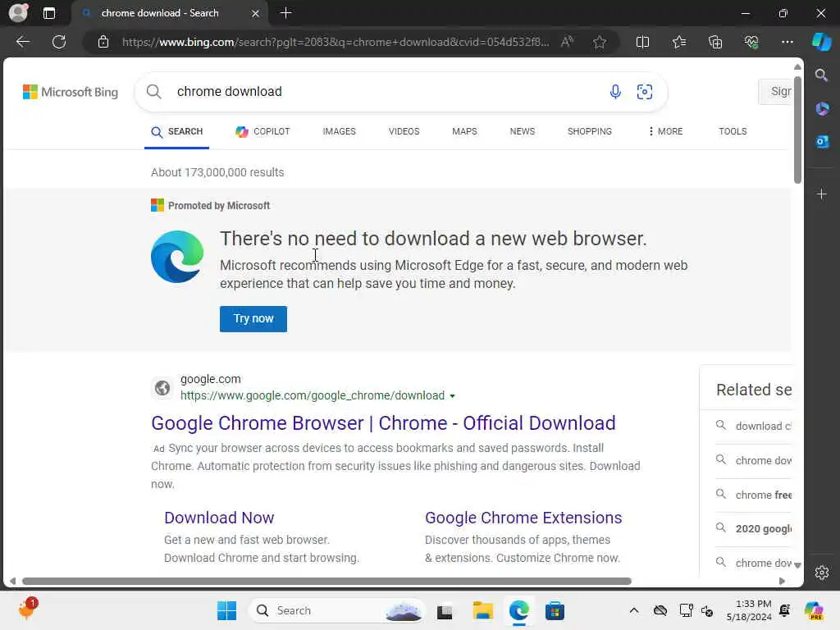Select related search 'chrome free'
This screenshot has height=630, width=840.
[755, 495]
